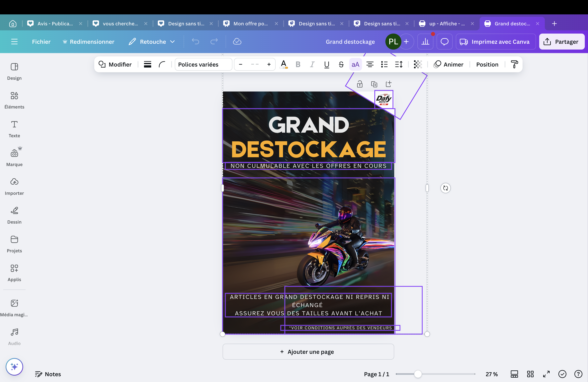Image resolution: width=588 pixels, height=382 pixels.
Task: Click the lock element icon above design
Action: point(359,84)
